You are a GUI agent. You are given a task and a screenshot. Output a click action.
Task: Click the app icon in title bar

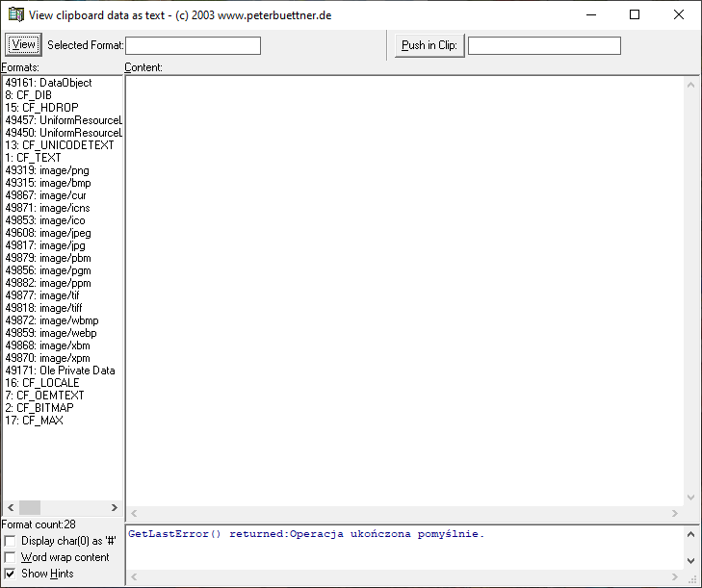[x=15, y=14]
